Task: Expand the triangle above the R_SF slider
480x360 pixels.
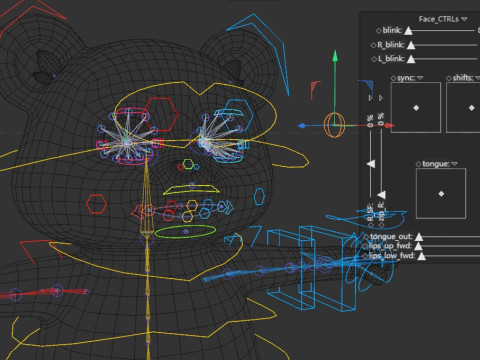Action: click(x=370, y=98)
